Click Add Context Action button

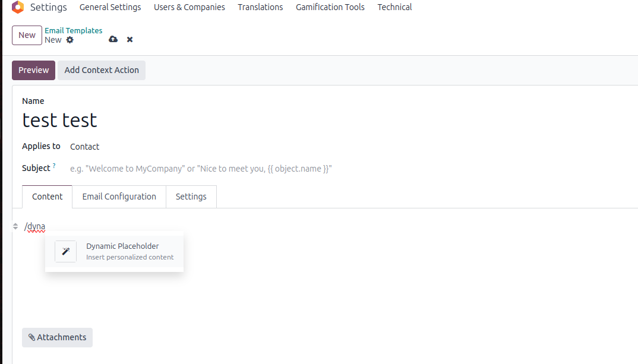[x=102, y=70]
